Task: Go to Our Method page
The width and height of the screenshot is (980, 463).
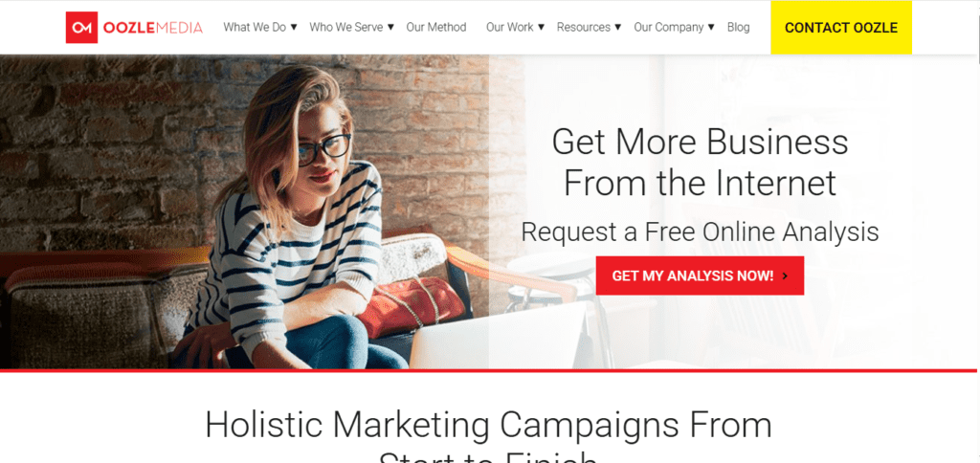Action: 436,28
